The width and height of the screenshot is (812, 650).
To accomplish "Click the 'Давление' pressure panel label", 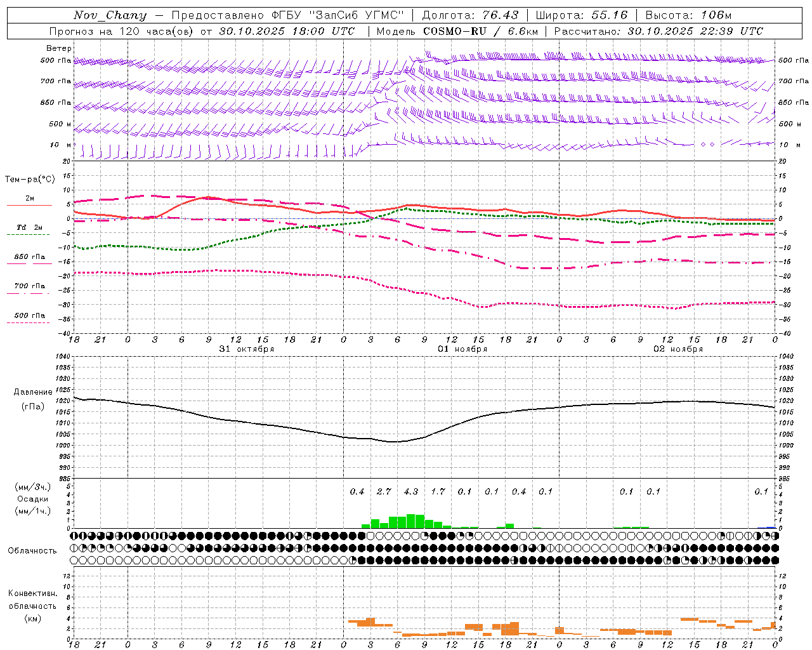I will 33,392.
